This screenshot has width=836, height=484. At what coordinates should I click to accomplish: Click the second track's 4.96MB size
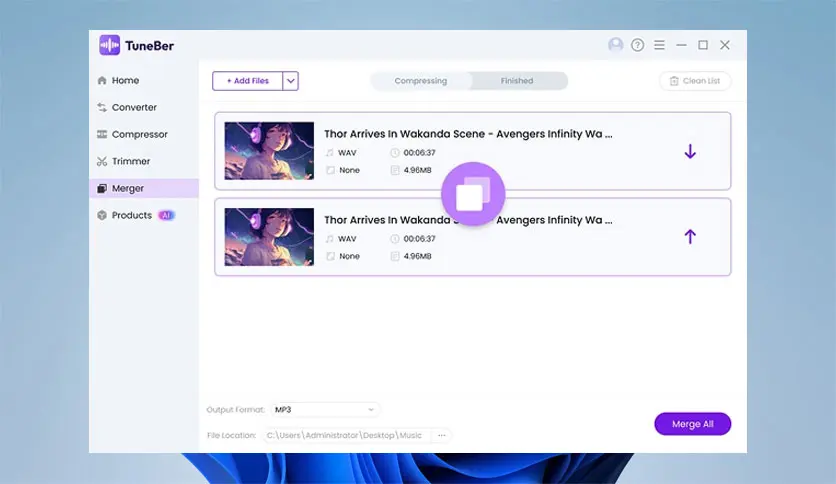[x=417, y=256]
